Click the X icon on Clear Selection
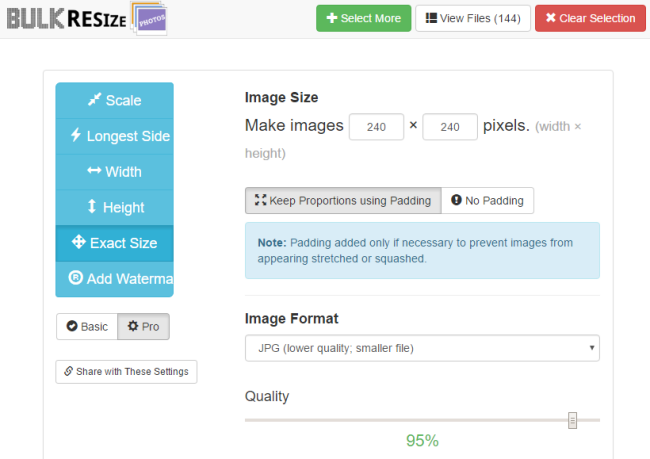The width and height of the screenshot is (650, 459). click(551, 18)
